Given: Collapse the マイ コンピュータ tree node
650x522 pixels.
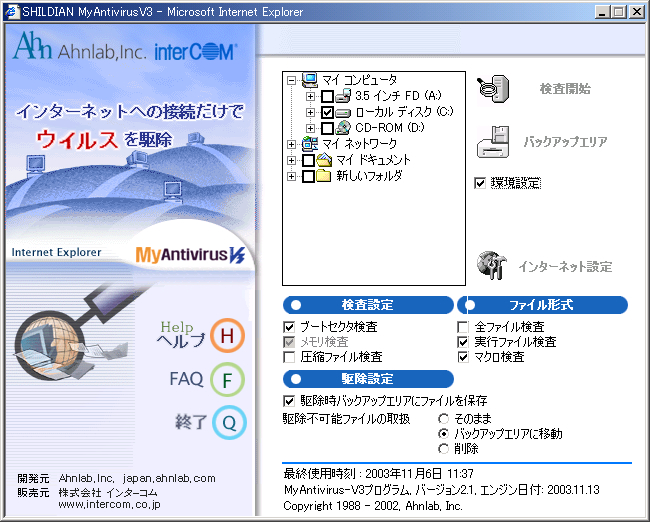Looking at the screenshot, I should pyautogui.click(x=291, y=80).
